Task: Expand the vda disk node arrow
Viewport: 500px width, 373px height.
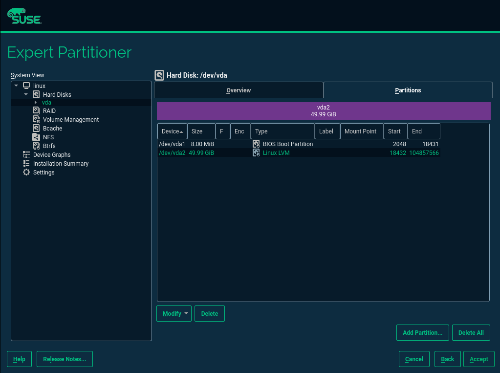Action: click(36, 103)
